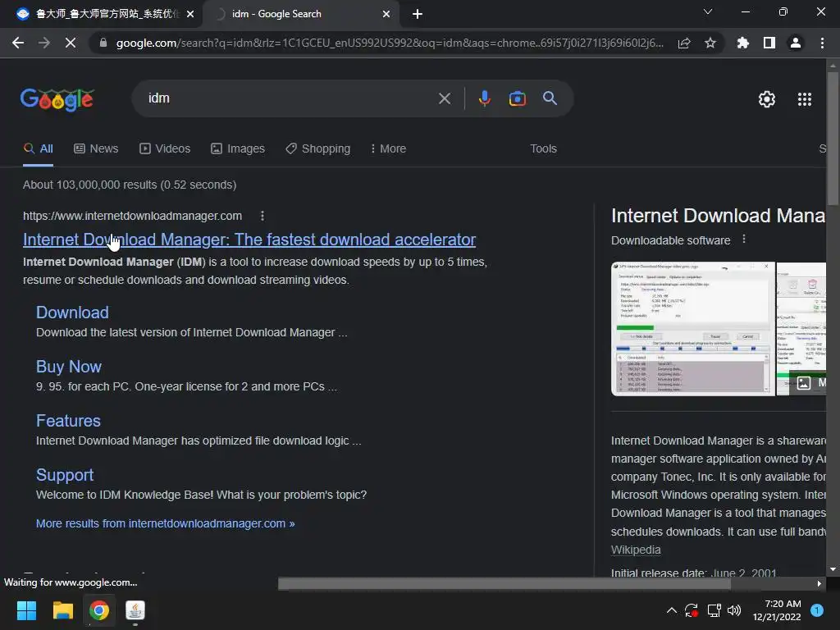
Task: Open the Windows Start menu
Action: (x=26, y=610)
